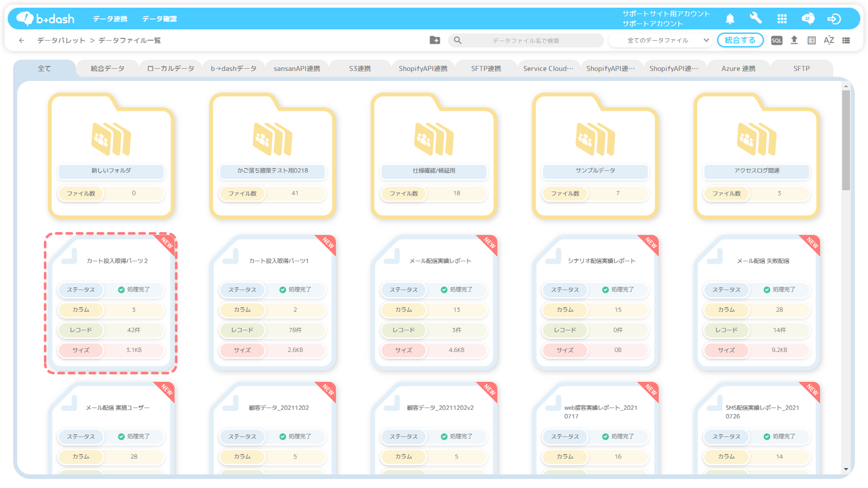Viewport: 868px width, 488px height.
Task: Click the 統合する button
Action: pyautogui.click(x=740, y=40)
